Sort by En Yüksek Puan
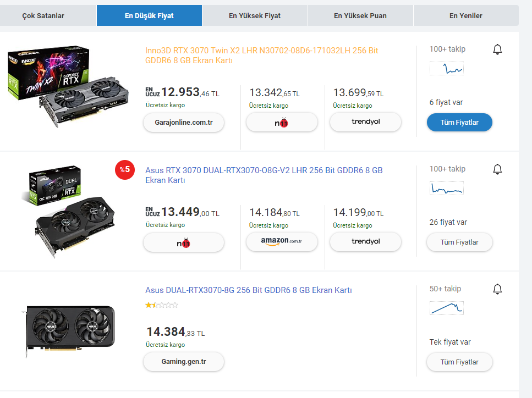Image resolution: width=532 pixels, height=398 pixels. tap(360, 16)
